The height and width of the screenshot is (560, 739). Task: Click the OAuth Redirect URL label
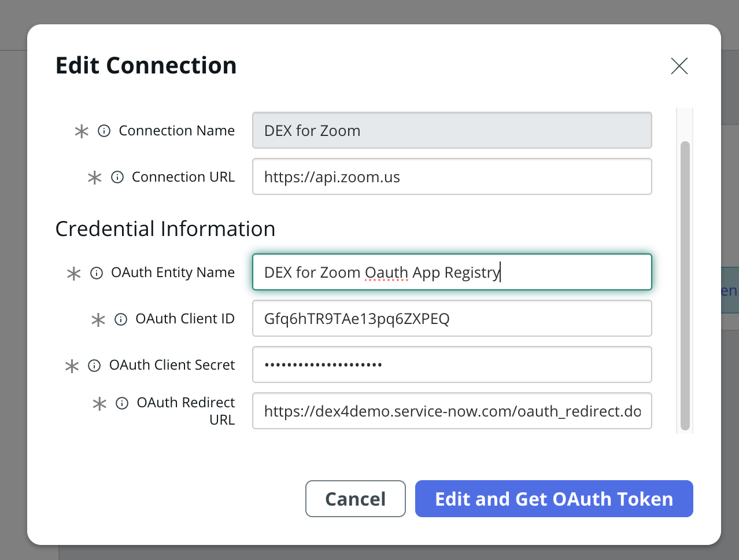[x=186, y=411]
